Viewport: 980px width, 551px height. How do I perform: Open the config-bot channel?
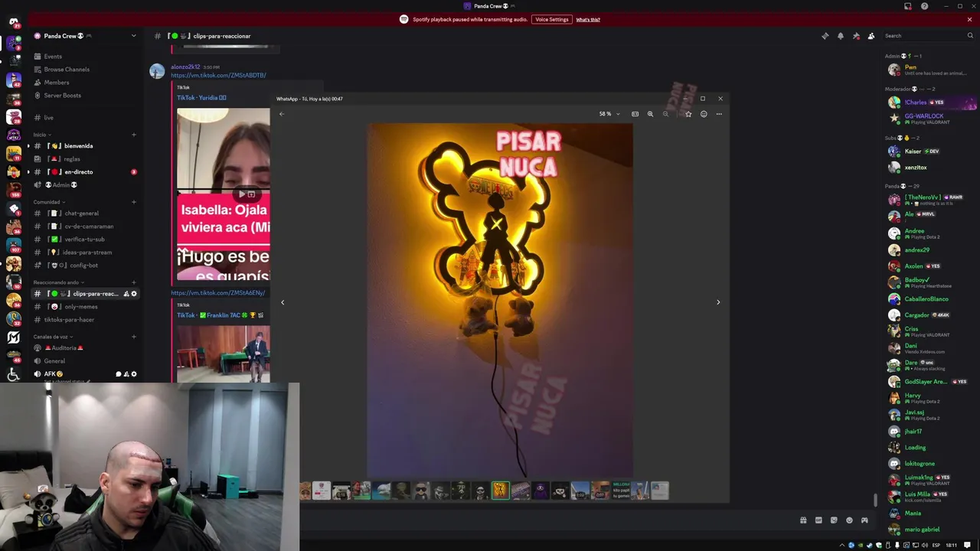pos(83,266)
